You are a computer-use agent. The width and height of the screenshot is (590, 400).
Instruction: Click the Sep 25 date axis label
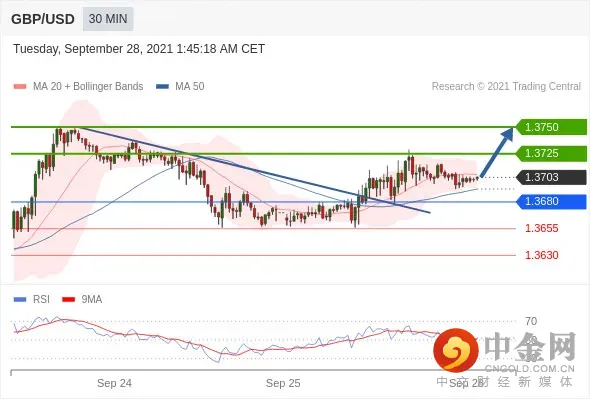point(283,383)
